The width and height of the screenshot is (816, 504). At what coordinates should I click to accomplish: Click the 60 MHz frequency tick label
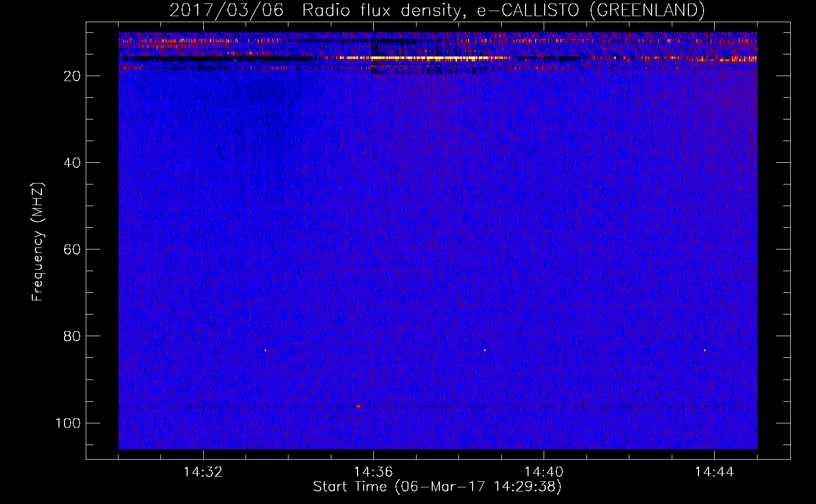pos(72,249)
